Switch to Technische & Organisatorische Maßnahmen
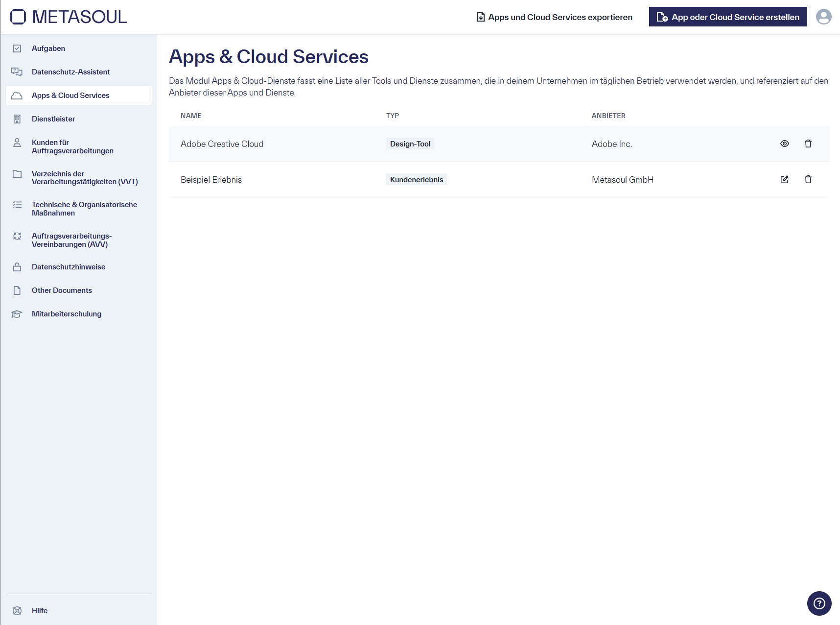 point(84,209)
